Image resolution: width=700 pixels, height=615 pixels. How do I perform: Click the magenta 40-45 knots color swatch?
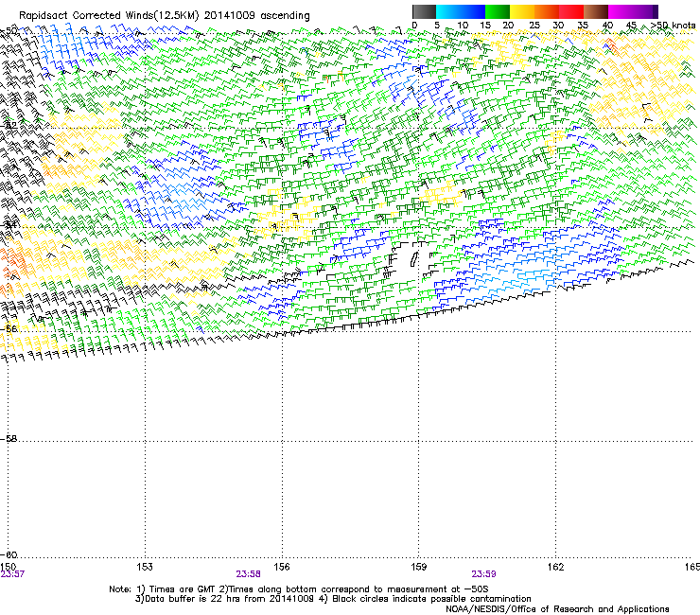(x=621, y=11)
